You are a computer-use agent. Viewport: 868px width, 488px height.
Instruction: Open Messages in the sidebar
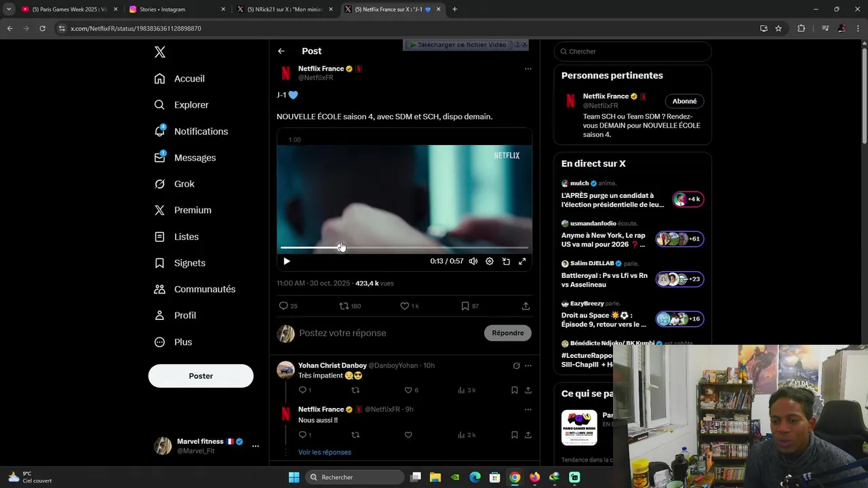point(185,157)
